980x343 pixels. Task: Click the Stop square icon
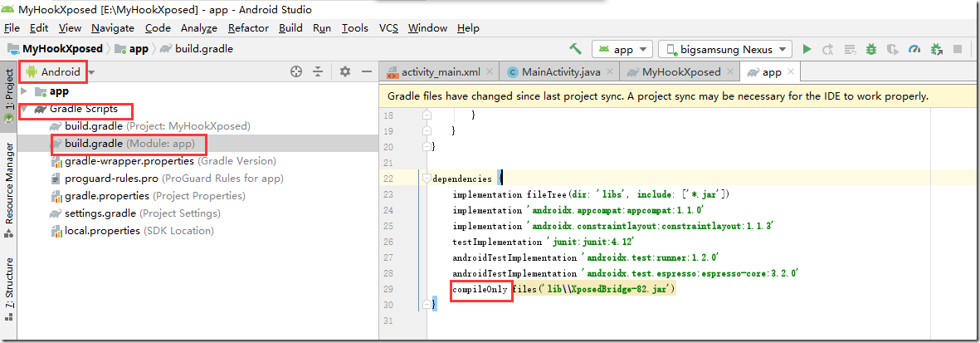pos(958,49)
